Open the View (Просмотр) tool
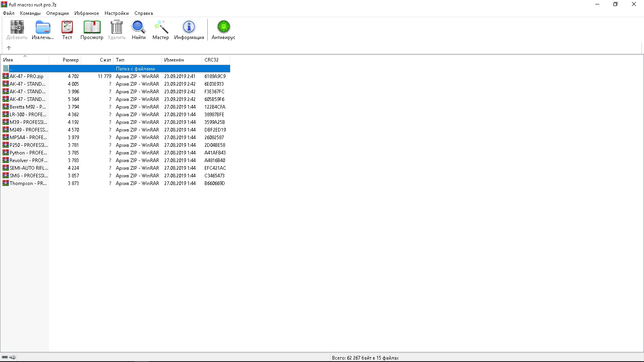Screen dimensions: 644x362 pos(92,30)
